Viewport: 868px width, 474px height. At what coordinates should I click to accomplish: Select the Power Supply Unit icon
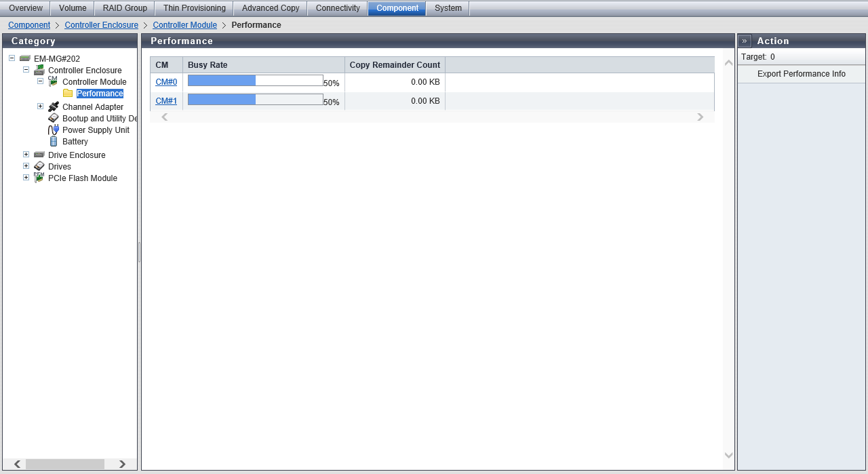54,130
